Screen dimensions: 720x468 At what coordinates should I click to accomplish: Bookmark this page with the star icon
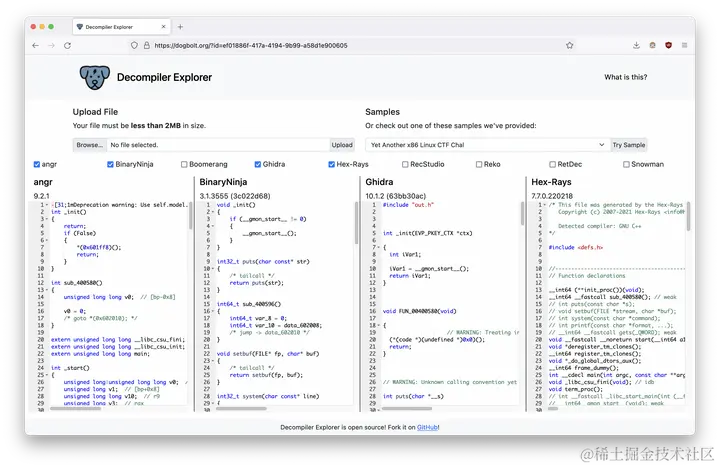pos(569,45)
